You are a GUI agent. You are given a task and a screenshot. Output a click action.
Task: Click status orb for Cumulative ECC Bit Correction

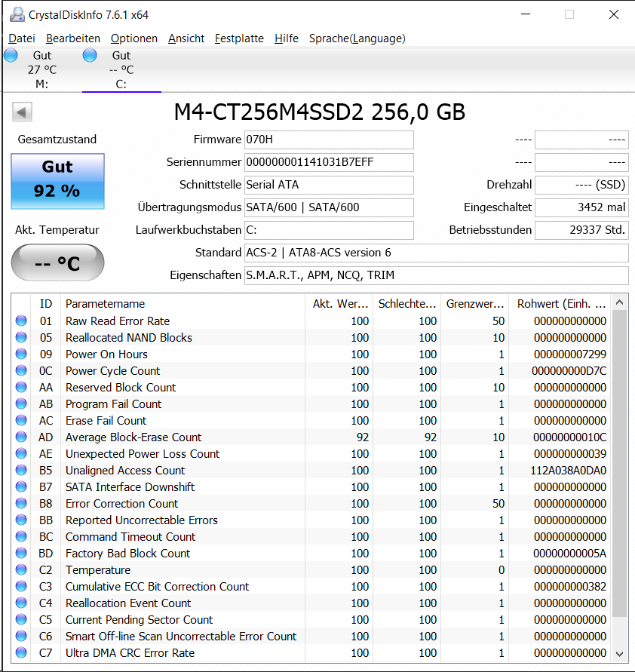pos(21,586)
